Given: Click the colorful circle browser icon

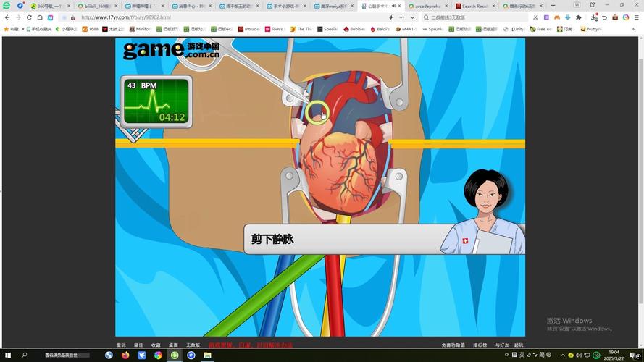Looking at the screenshot, I should [625, 17].
